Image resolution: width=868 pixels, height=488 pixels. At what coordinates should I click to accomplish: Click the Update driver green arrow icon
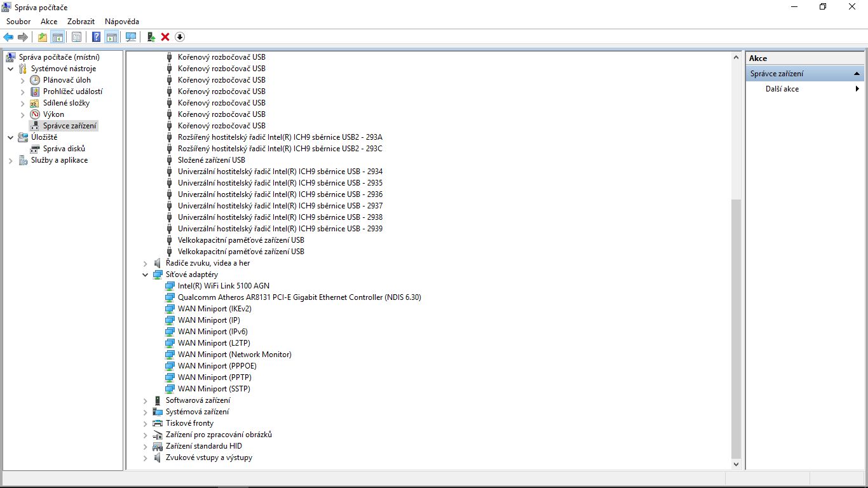151,37
